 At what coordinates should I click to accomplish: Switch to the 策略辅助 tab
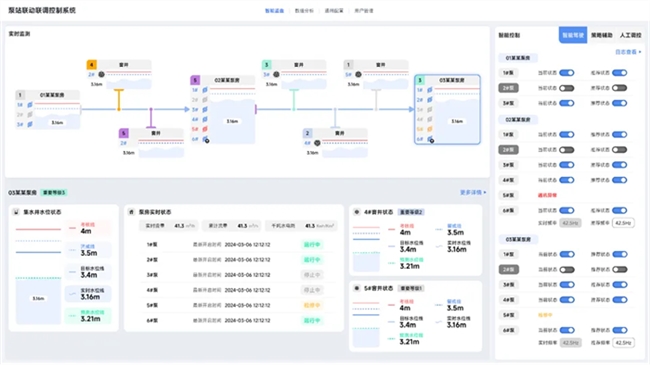[601, 35]
